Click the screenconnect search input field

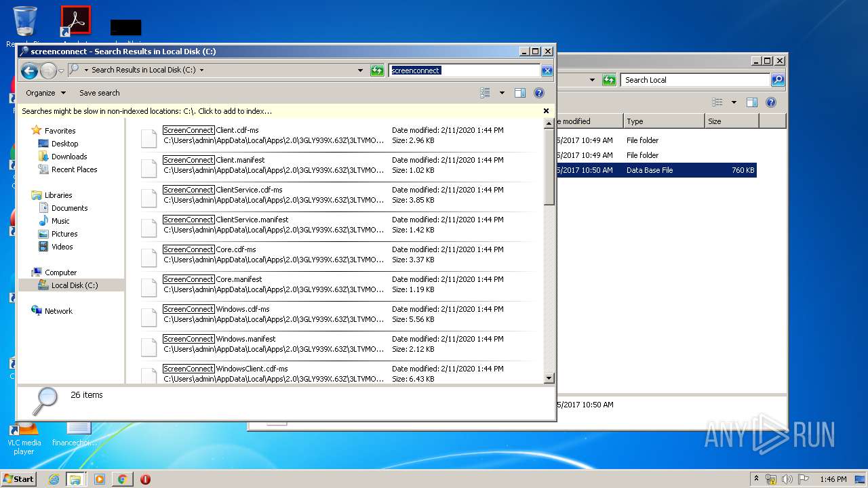point(465,70)
